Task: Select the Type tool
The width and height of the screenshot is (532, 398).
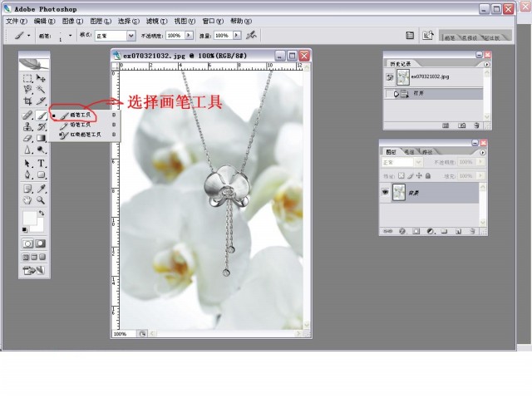Action: click(x=41, y=164)
